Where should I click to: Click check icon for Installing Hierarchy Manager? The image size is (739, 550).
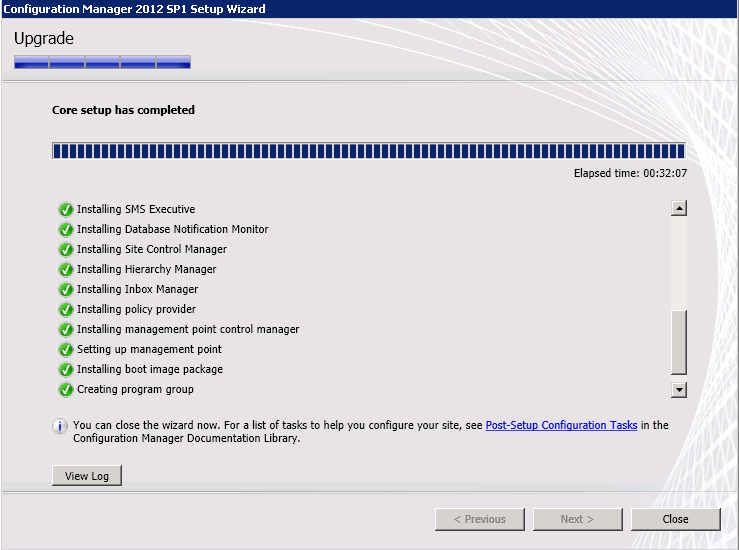coord(66,270)
